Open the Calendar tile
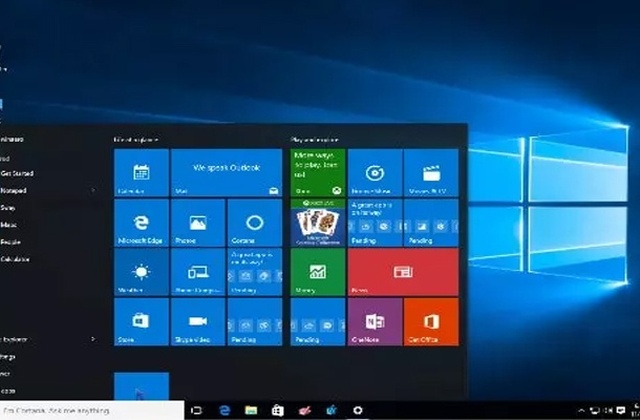The width and height of the screenshot is (640, 420). tap(141, 173)
